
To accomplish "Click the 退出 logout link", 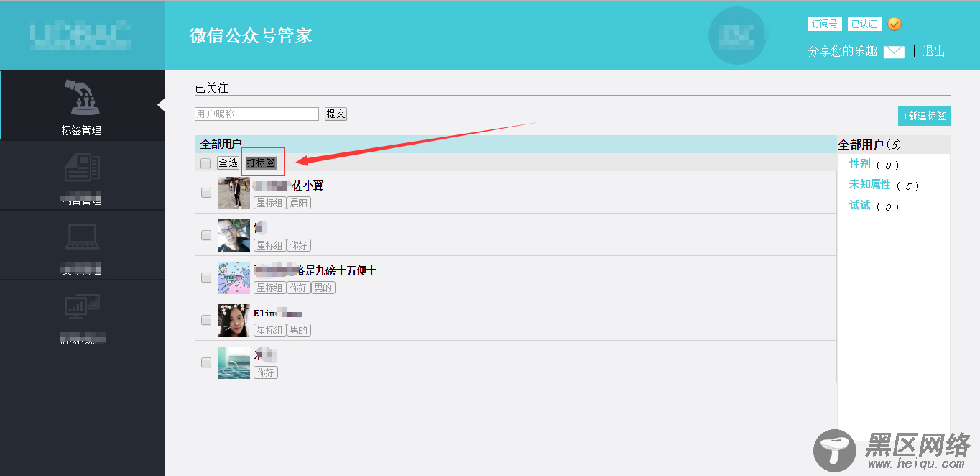I will click(933, 52).
